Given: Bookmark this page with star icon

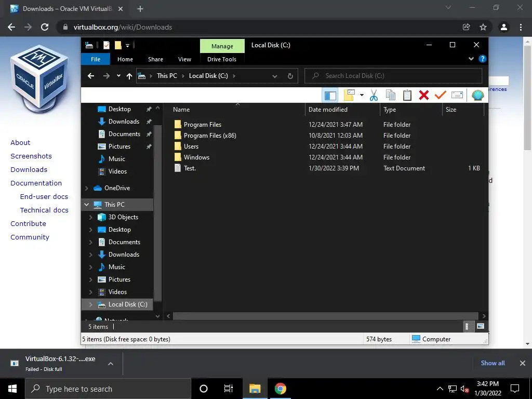Looking at the screenshot, I should coord(483,27).
